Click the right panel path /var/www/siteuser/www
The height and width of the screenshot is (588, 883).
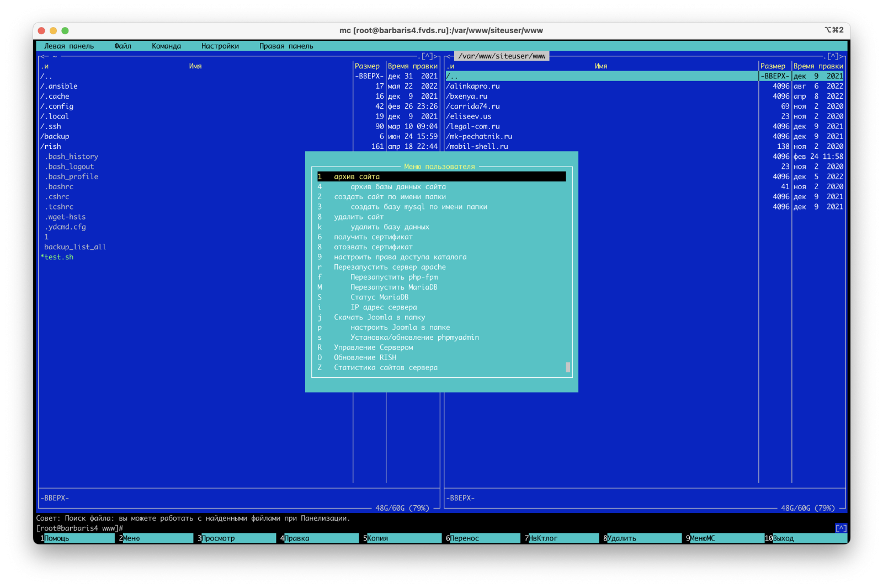[502, 56]
